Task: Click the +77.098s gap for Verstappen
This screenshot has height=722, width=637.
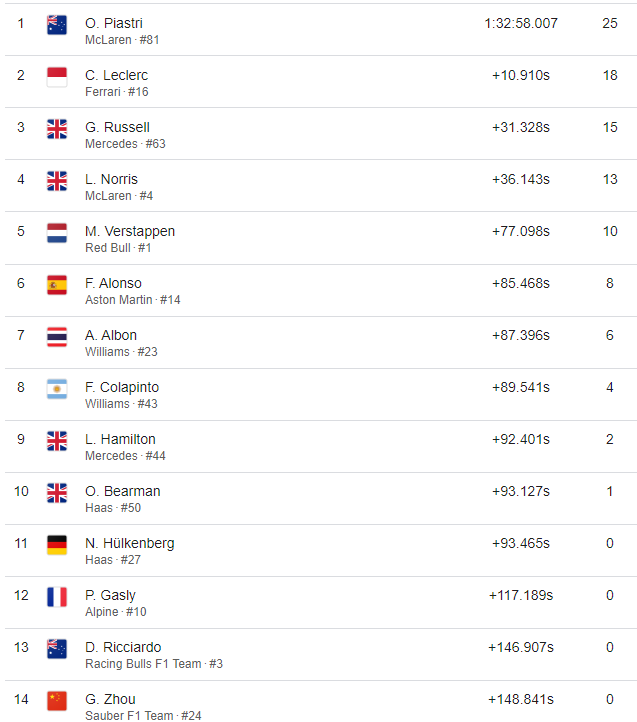Action: tap(521, 231)
